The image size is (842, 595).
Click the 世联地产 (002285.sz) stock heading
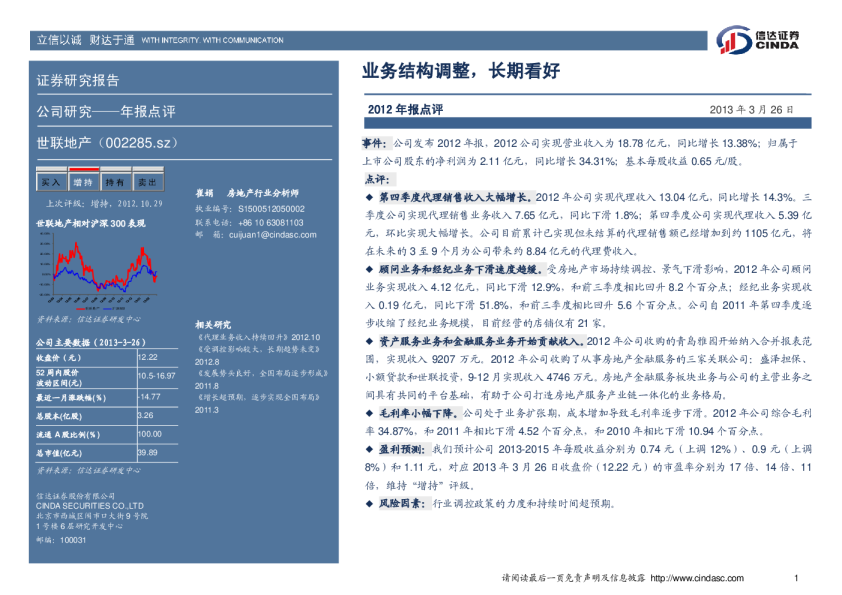coord(105,142)
